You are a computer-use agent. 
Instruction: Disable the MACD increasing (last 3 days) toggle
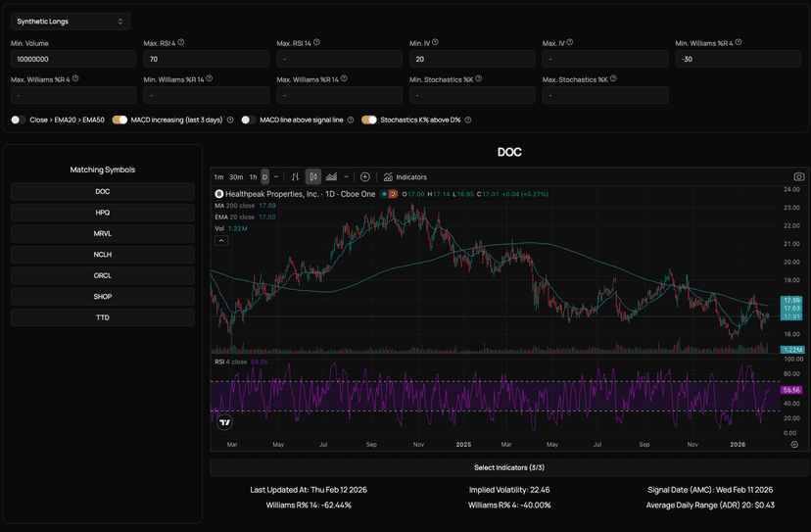click(x=120, y=121)
